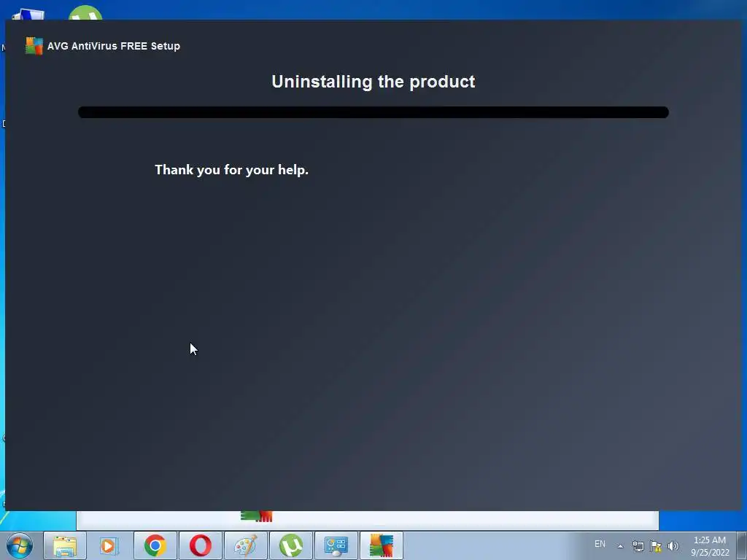Click the AVG logo in setup header
The width and height of the screenshot is (747, 560).
(34, 46)
